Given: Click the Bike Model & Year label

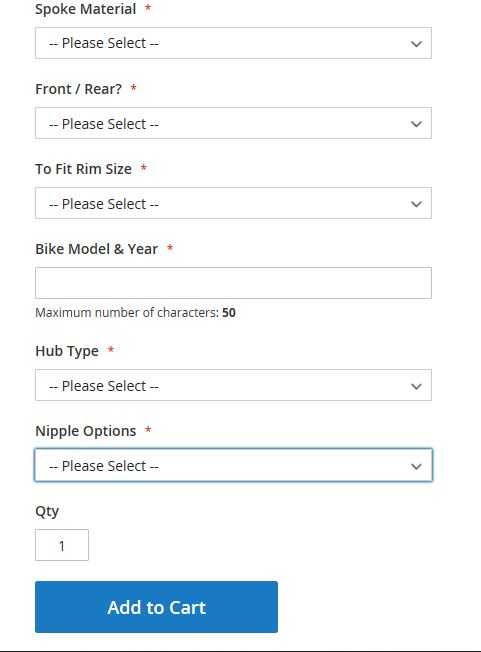Looking at the screenshot, I should pyautogui.click(x=96, y=249).
